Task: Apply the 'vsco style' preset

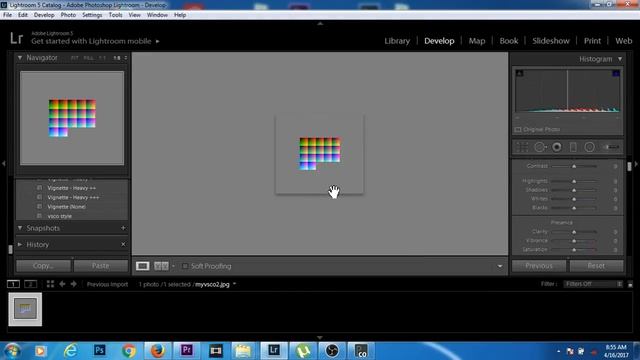Action: point(60,216)
